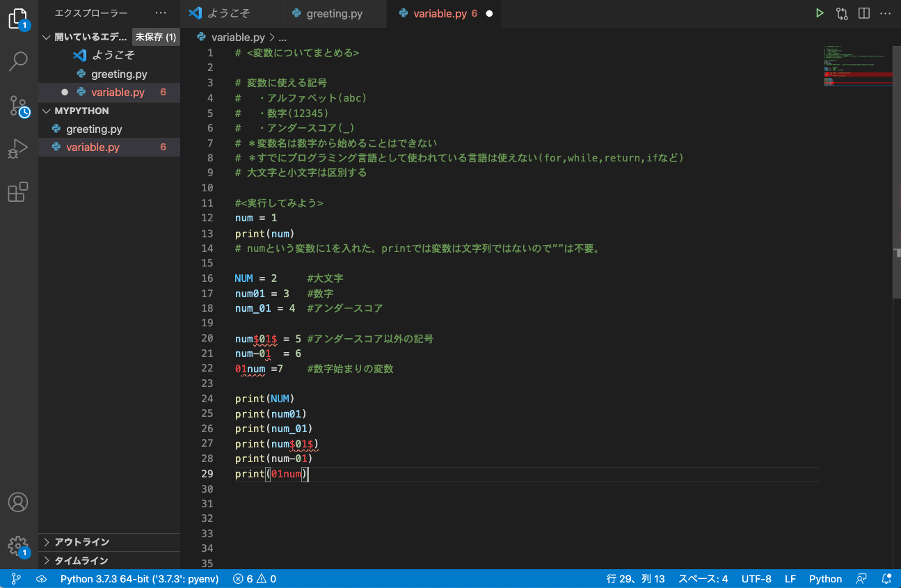Split the editor to the right

[x=864, y=13]
